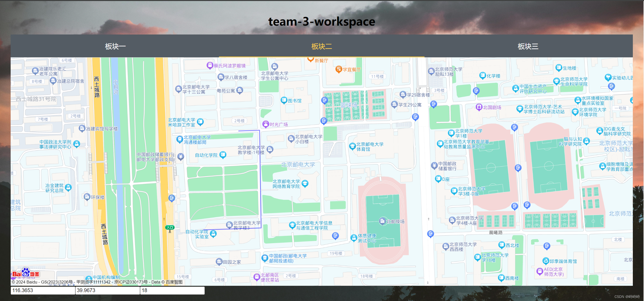This screenshot has height=301, width=644.
Task: Click the 北邮操场 playground marker
Action: click(382, 221)
